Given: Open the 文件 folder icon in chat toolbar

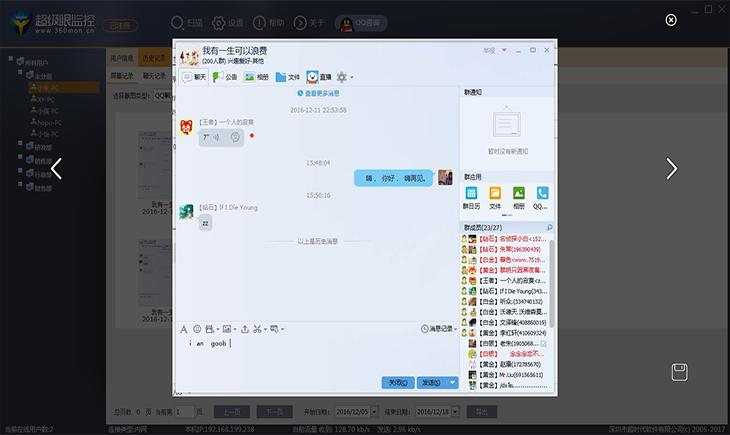Looking at the screenshot, I should click(x=287, y=77).
